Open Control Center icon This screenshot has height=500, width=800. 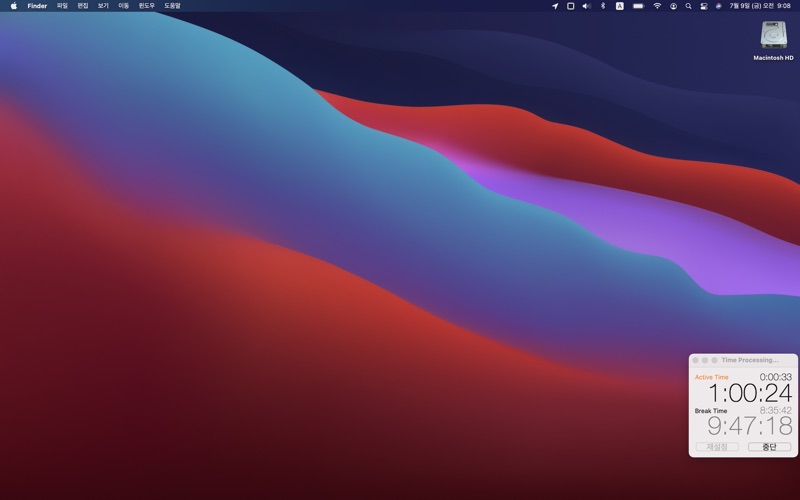point(704,6)
